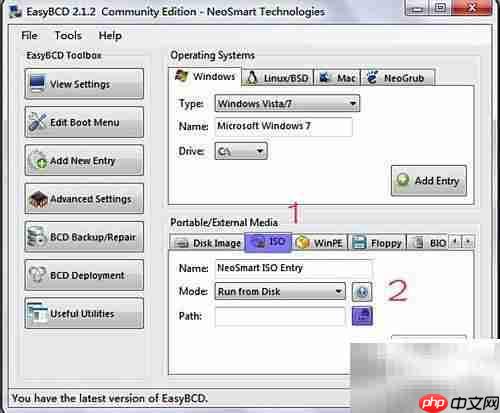Expand the Mode dropdown showing Run from Disk
This screenshot has height=413, width=500.
(280, 291)
